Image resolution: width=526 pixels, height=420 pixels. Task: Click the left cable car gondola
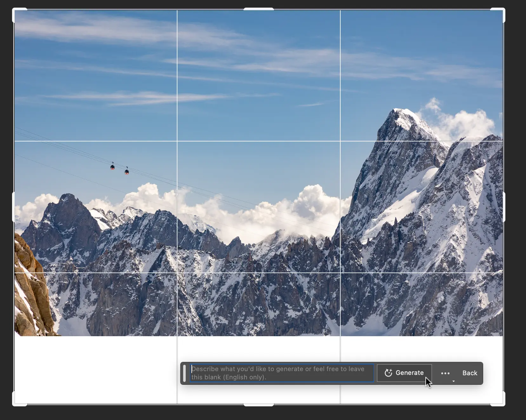[x=112, y=166]
